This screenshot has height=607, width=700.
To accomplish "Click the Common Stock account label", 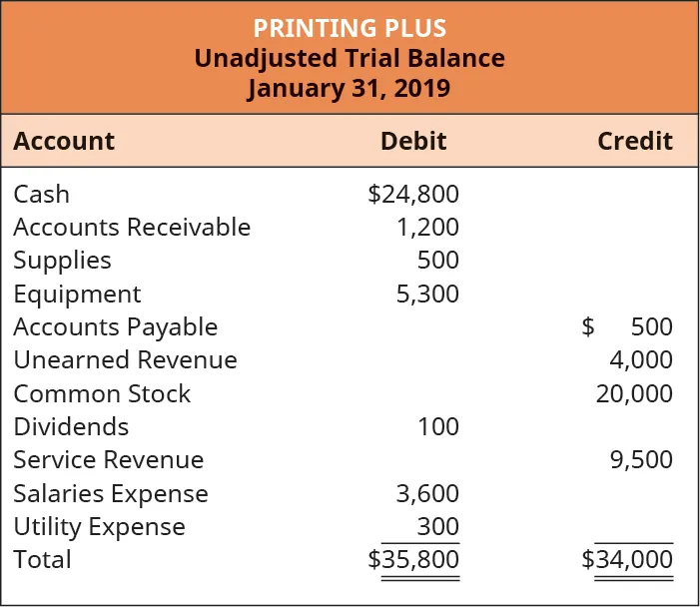I will [x=102, y=393].
